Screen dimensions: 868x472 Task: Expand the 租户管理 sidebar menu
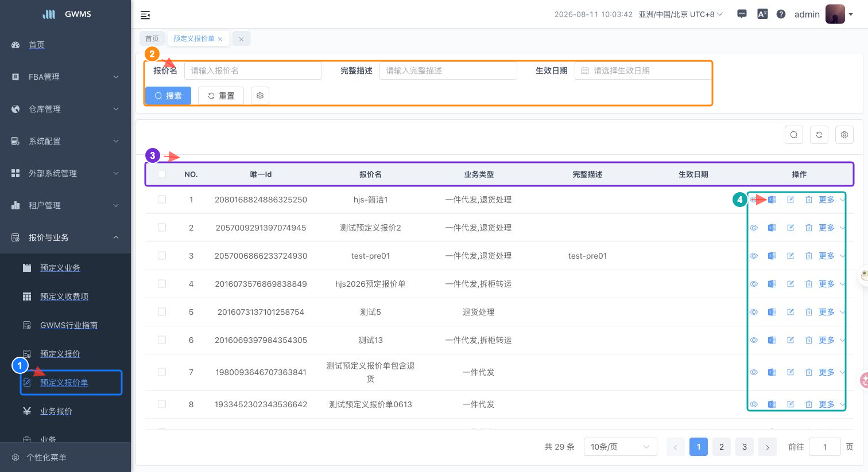click(x=65, y=205)
